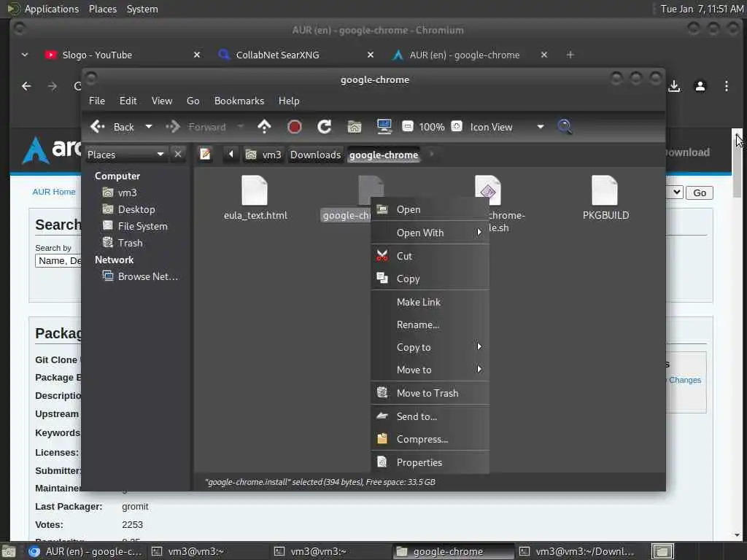Go to vm3 in the path bar

(x=263, y=155)
